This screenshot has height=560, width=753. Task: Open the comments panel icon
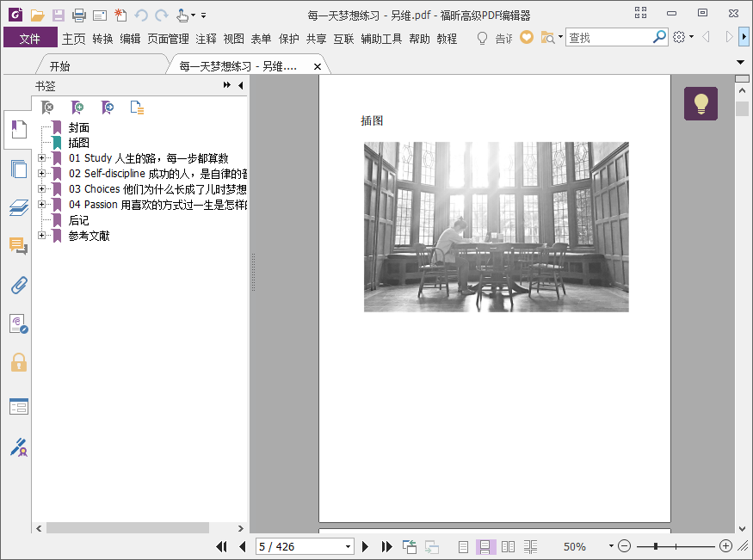19,246
